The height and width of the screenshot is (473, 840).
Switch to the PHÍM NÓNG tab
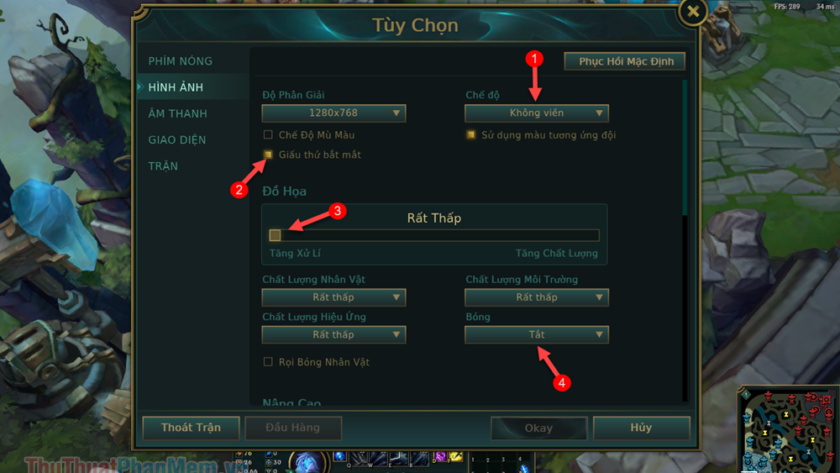tap(181, 61)
